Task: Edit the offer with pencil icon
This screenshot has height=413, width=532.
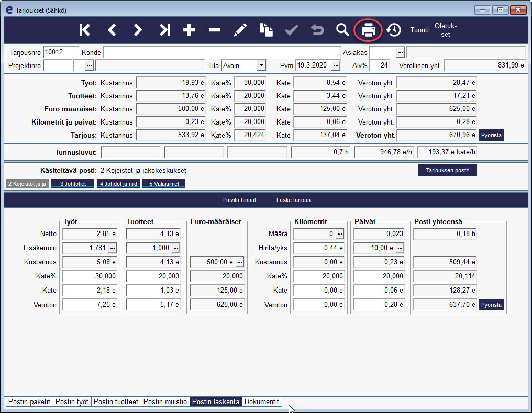Action: click(240, 30)
